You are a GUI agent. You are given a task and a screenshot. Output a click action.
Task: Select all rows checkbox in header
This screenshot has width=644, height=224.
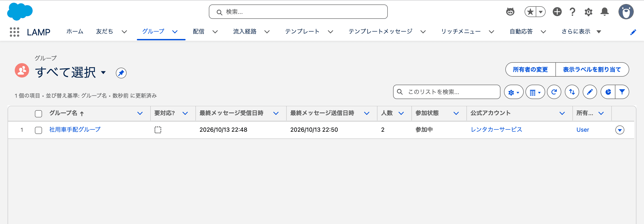[38, 114]
